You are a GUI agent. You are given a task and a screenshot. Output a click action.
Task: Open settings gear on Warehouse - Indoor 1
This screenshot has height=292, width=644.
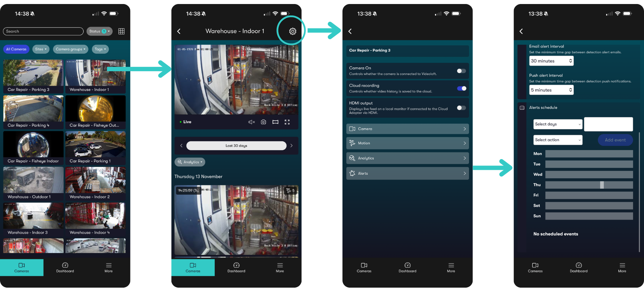click(x=292, y=31)
